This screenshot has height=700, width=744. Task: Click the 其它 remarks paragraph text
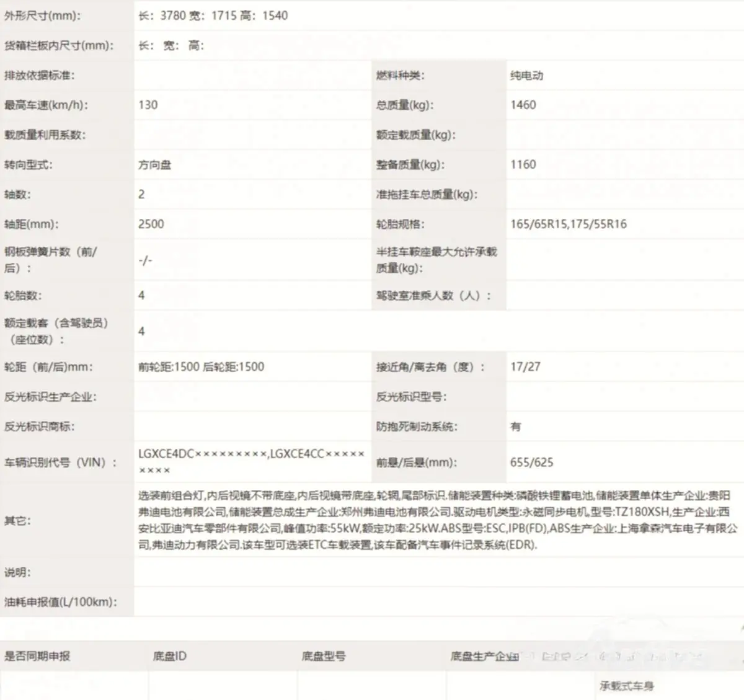pos(438,520)
